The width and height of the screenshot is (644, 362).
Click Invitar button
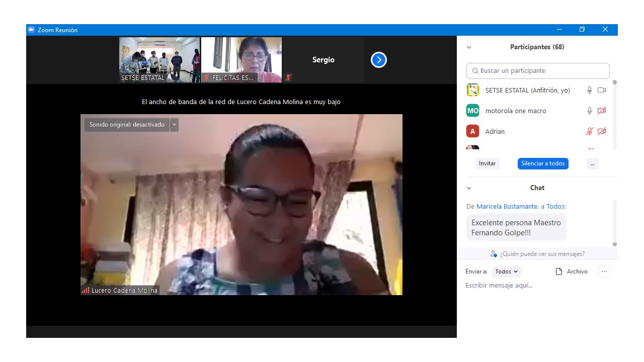point(487,163)
